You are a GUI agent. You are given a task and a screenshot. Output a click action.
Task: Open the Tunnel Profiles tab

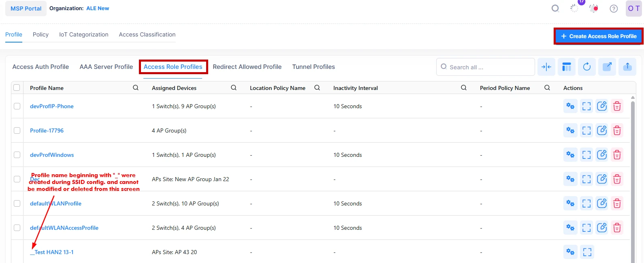point(313,67)
